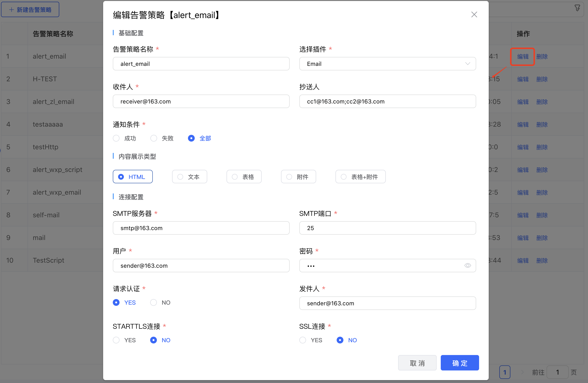Click the 确定 confirm button
The image size is (588, 383).
point(460,363)
